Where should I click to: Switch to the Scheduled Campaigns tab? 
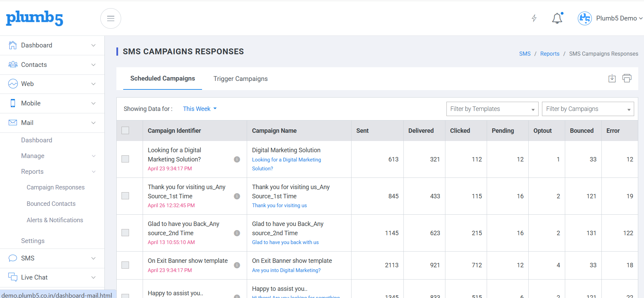click(x=162, y=79)
